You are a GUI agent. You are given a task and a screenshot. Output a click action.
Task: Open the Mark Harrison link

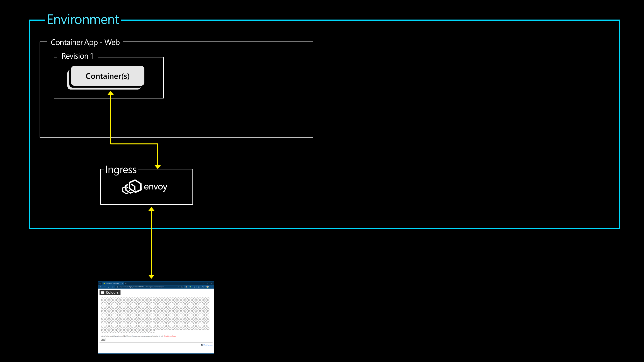(x=208, y=345)
